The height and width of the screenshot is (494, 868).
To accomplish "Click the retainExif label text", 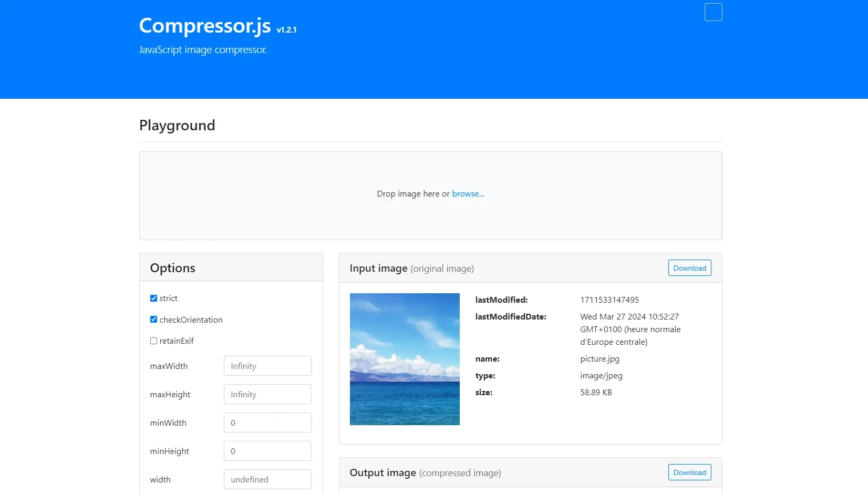I will click(x=177, y=341).
